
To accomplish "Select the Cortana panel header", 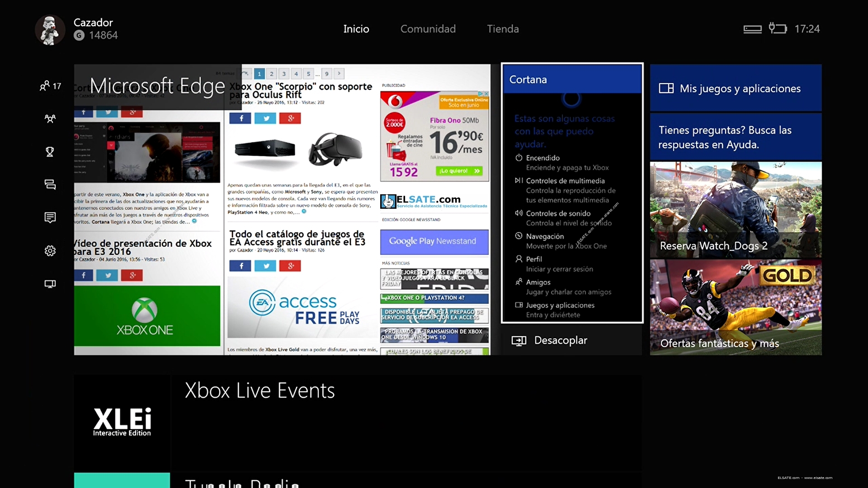I will click(572, 79).
